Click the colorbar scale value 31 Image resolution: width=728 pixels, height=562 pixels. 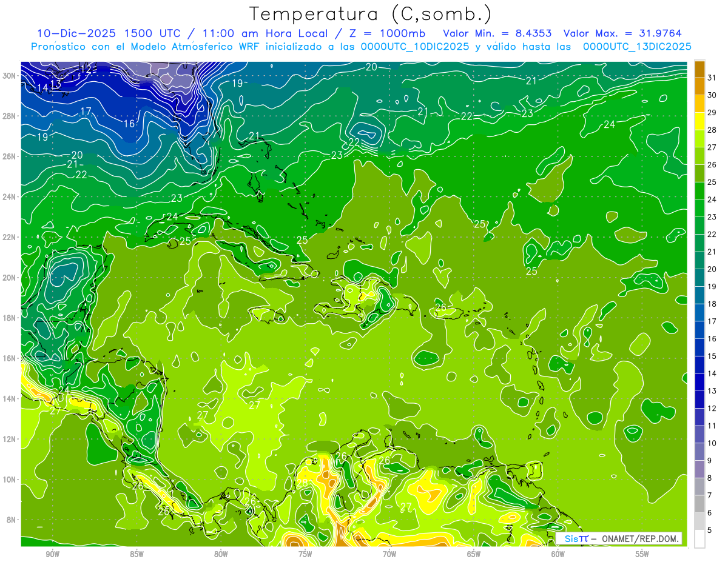[712, 78]
